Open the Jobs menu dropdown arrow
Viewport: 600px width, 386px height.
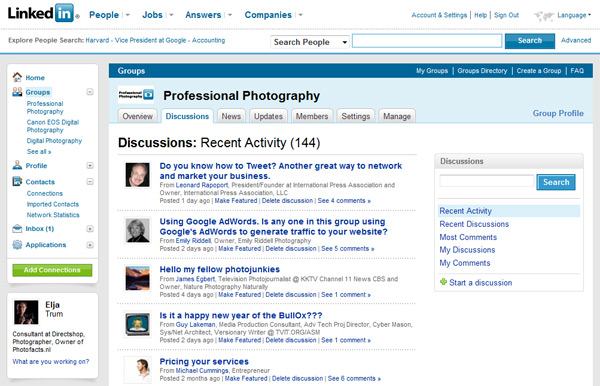[171, 15]
